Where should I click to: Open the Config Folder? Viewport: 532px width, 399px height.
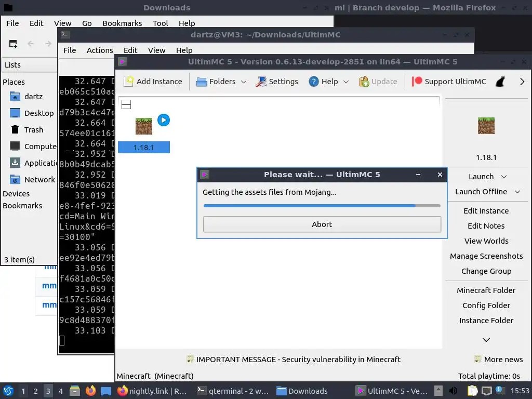(486, 305)
